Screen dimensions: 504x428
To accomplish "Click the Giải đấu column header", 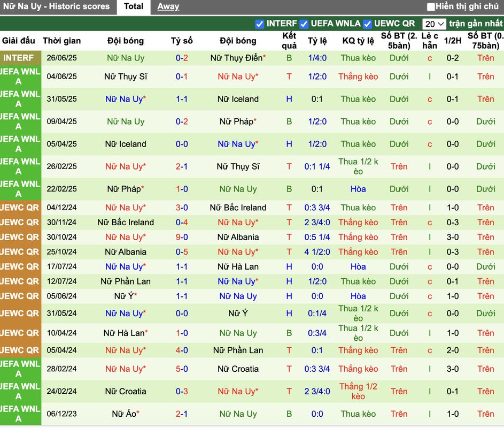I will (x=19, y=41).
